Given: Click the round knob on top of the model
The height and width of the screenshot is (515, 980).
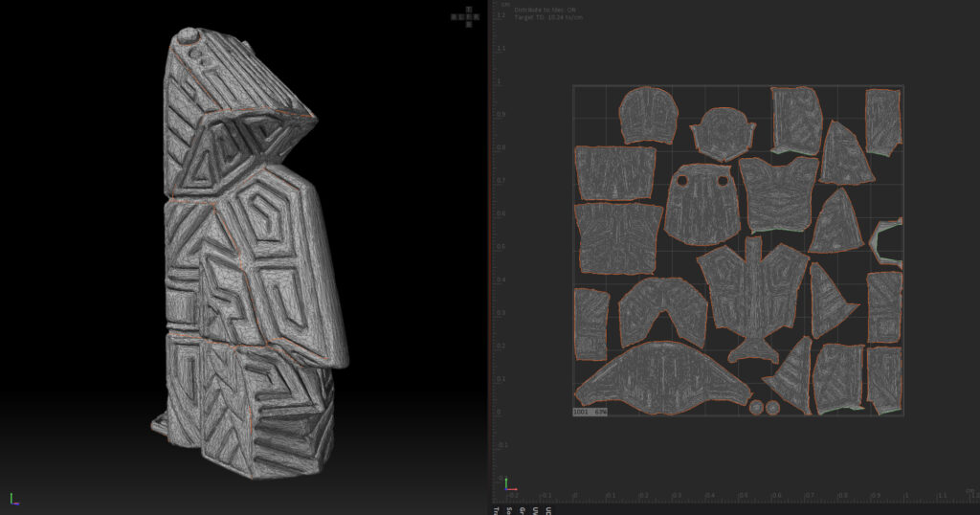Looking at the screenshot, I should 188,35.
